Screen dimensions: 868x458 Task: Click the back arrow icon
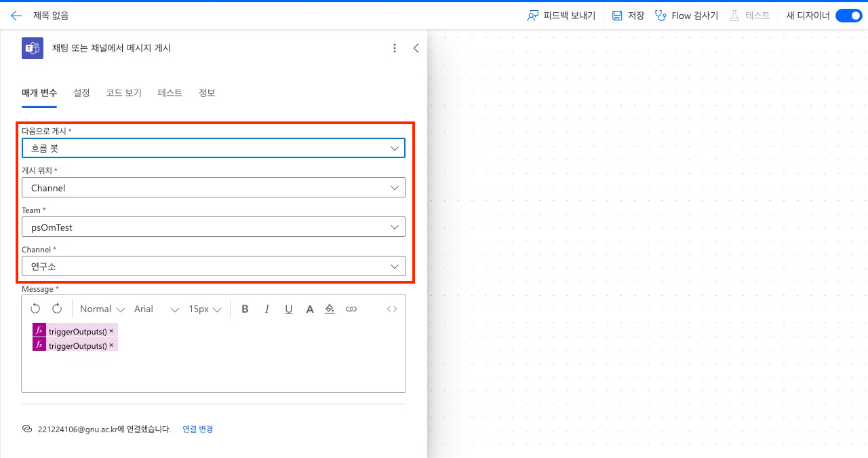tap(16, 16)
